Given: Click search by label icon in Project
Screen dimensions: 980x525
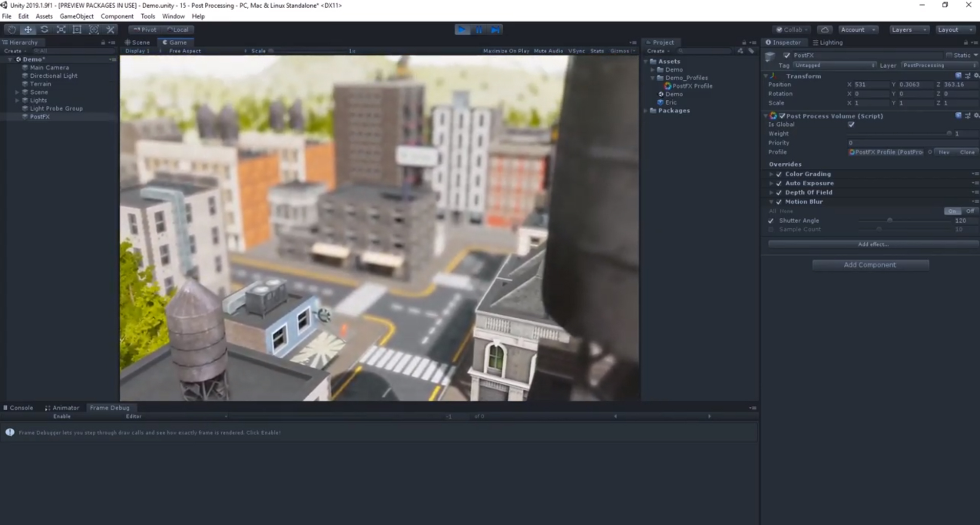Looking at the screenshot, I should point(751,51).
